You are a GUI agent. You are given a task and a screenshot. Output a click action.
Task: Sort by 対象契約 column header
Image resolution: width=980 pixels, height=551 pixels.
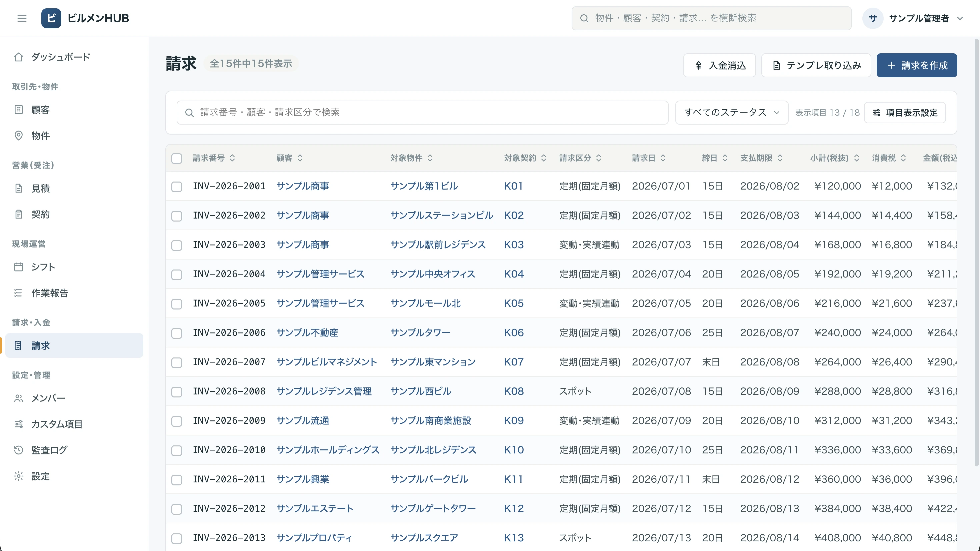tap(525, 158)
